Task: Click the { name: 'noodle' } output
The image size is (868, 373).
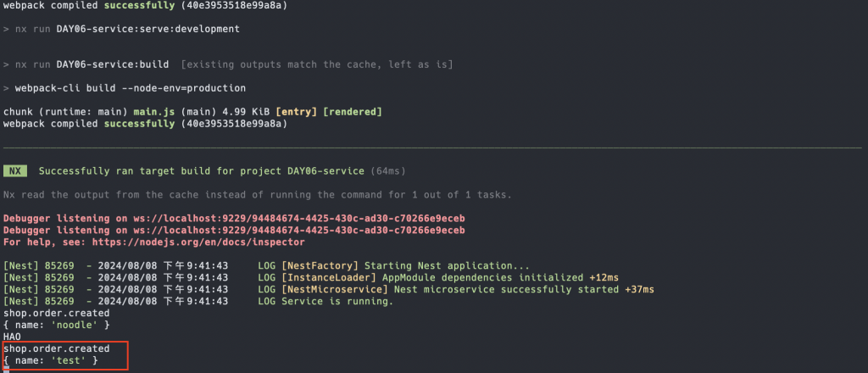Action: coord(56,326)
